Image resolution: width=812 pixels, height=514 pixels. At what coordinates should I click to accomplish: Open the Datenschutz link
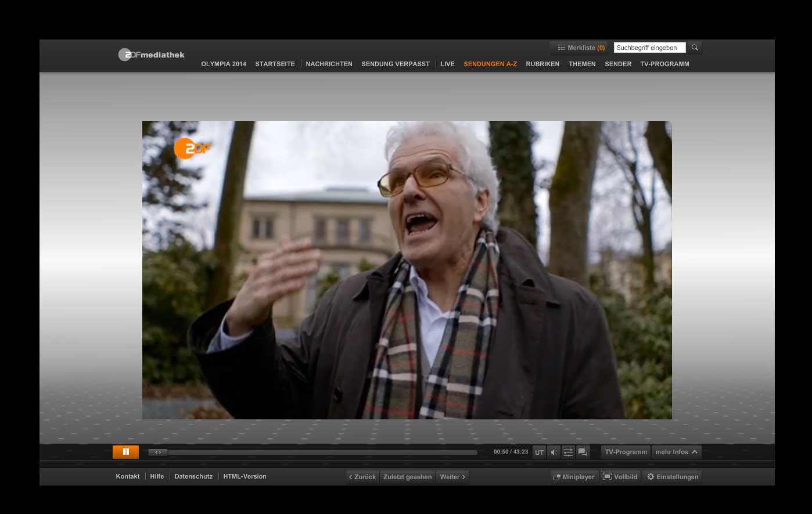[193, 476]
